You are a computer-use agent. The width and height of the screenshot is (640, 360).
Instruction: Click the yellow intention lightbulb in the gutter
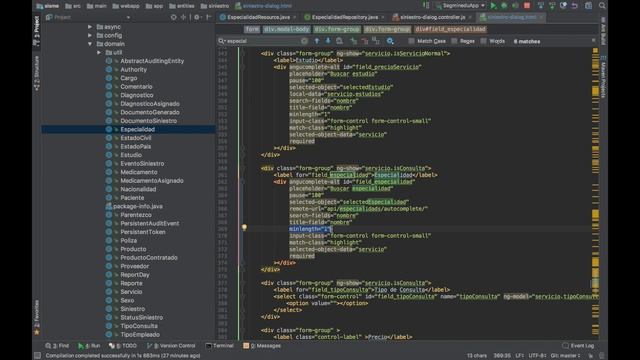[244, 227]
